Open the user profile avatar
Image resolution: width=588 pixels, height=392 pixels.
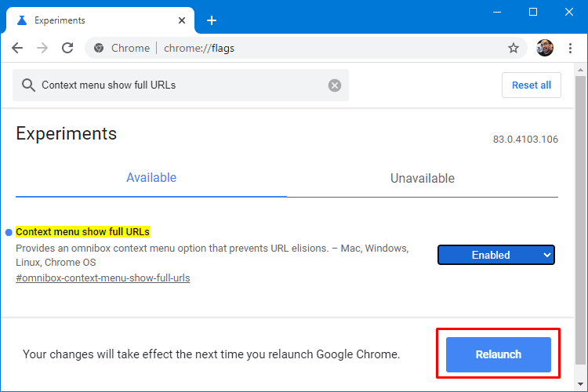[545, 48]
